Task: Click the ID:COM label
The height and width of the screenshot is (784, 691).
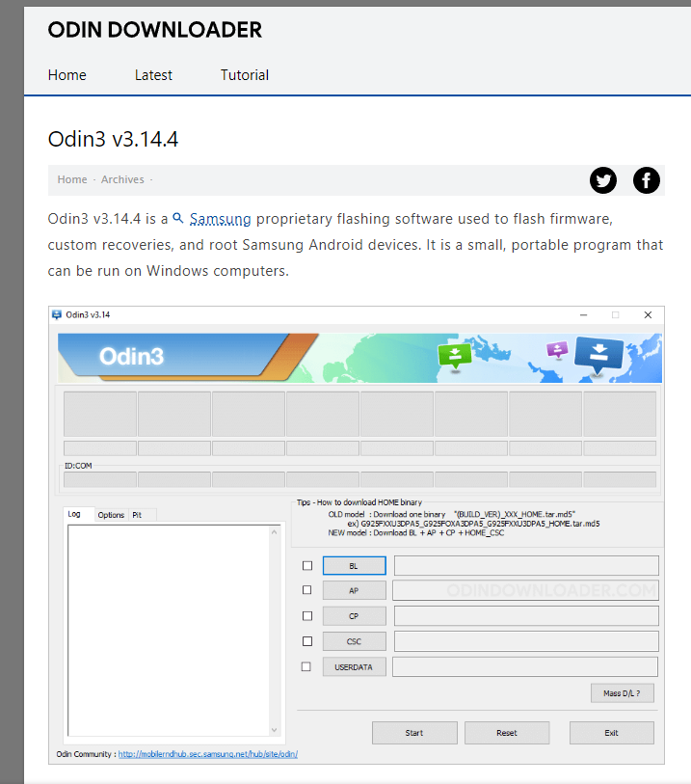Action: point(78,466)
